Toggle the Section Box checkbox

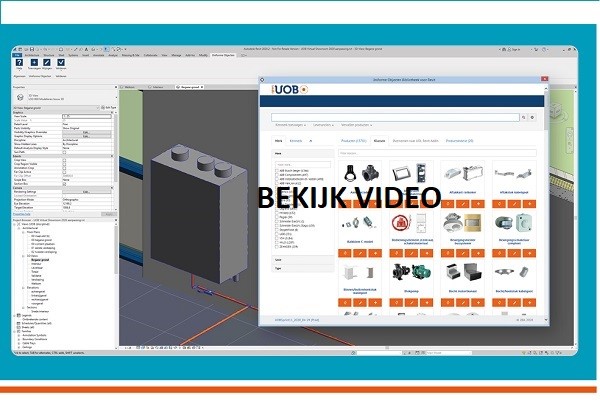(66, 184)
